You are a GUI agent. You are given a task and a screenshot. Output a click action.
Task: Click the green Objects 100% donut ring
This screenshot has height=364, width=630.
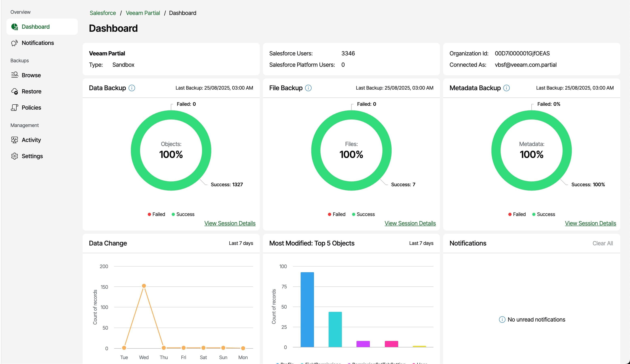click(135, 150)
